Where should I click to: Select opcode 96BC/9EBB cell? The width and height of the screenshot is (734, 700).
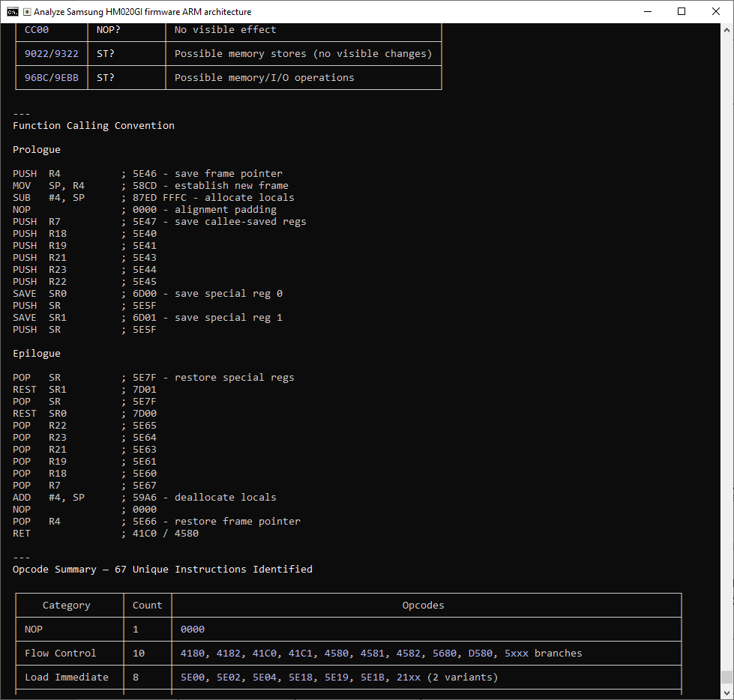52,77
